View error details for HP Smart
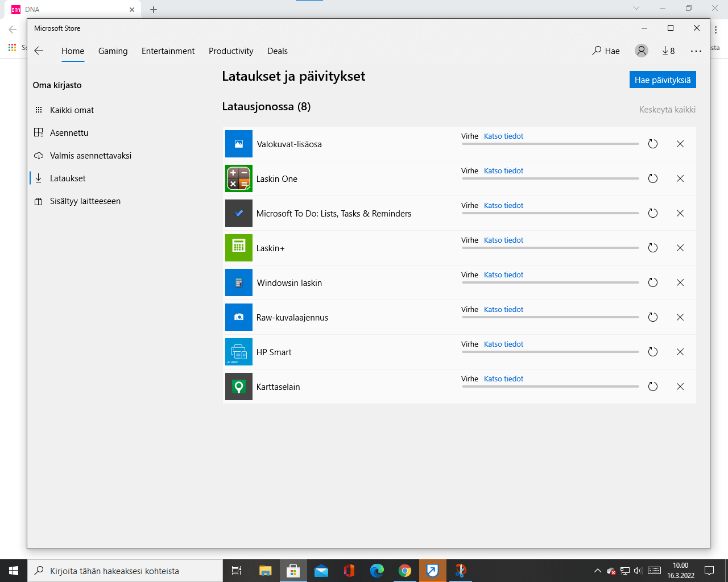This screenshot has height=582, width=728. click(x=503, y=344)
